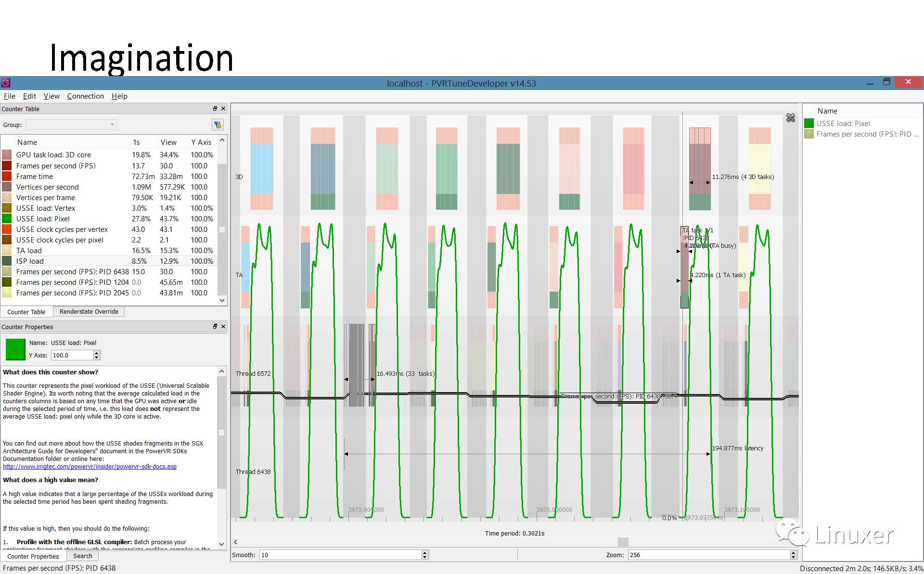The height and width of the screenshot is (574, 924).
Task: Click the large green swatch in Counter Properties
Action: [x=15, y=349]
